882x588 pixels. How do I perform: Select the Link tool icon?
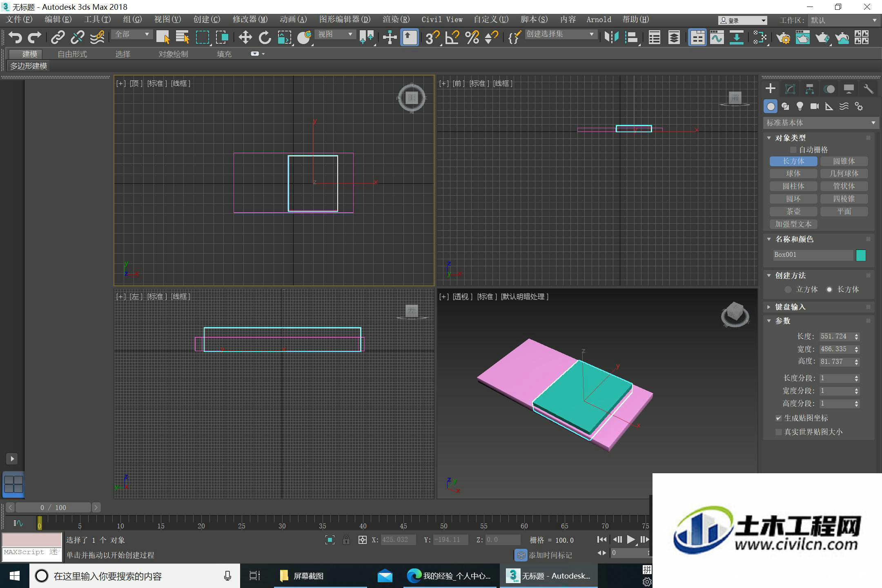(58, 38)
